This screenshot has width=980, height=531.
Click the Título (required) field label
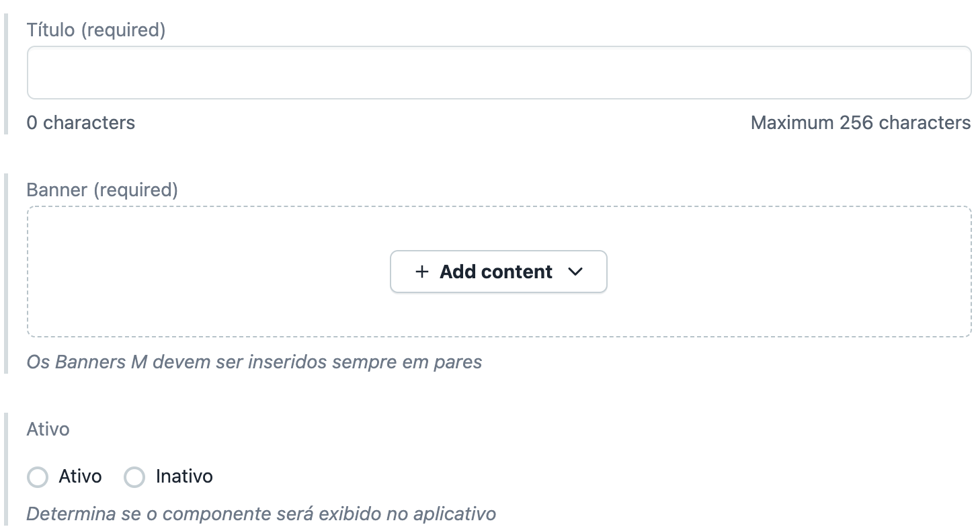[95, 30]
